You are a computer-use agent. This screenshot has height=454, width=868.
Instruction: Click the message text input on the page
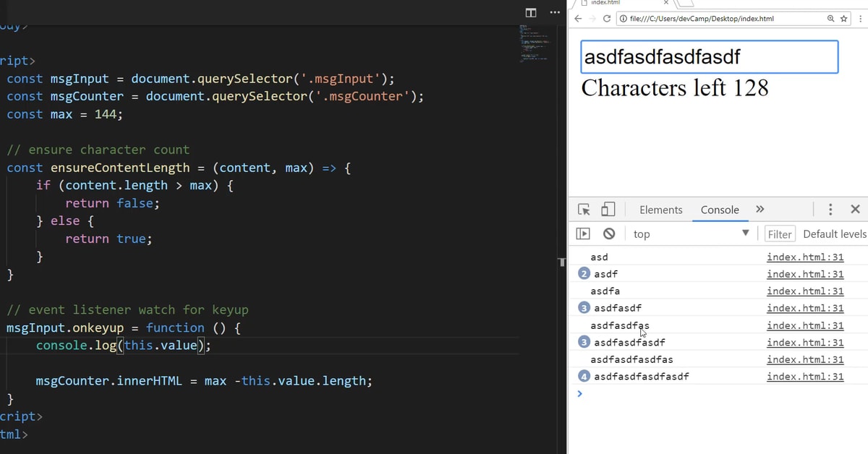point(710,57)
